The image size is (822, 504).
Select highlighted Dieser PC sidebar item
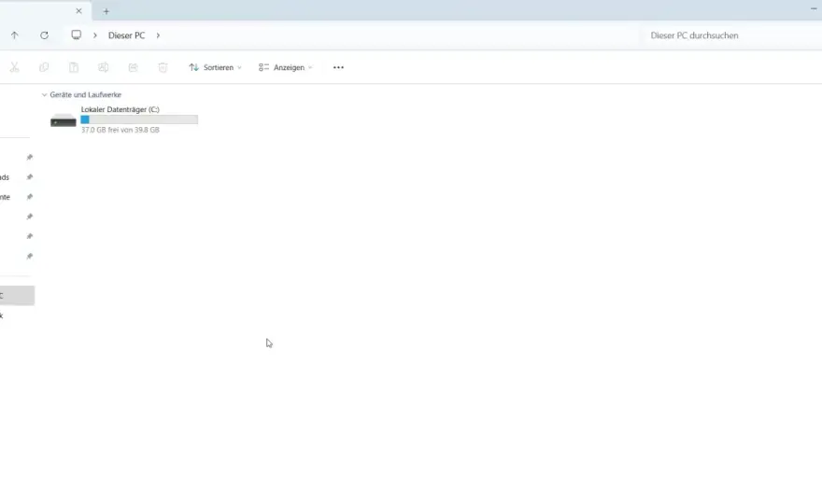tap(17, 296)
